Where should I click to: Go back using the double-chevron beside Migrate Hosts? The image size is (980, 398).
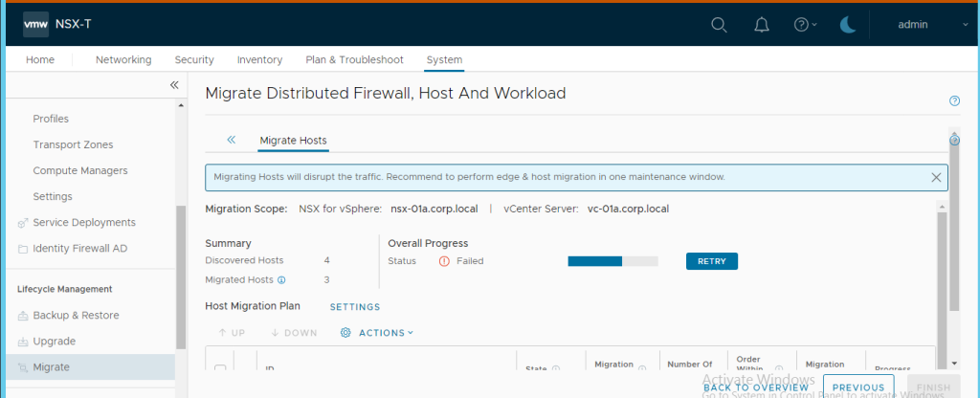click(x=232, y=140)
